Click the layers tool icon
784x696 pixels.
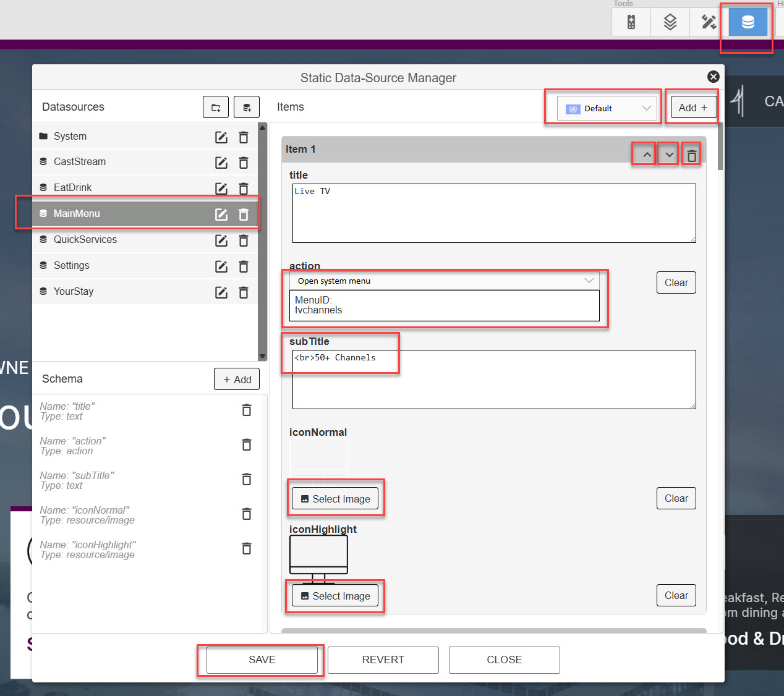click(670, 22)
